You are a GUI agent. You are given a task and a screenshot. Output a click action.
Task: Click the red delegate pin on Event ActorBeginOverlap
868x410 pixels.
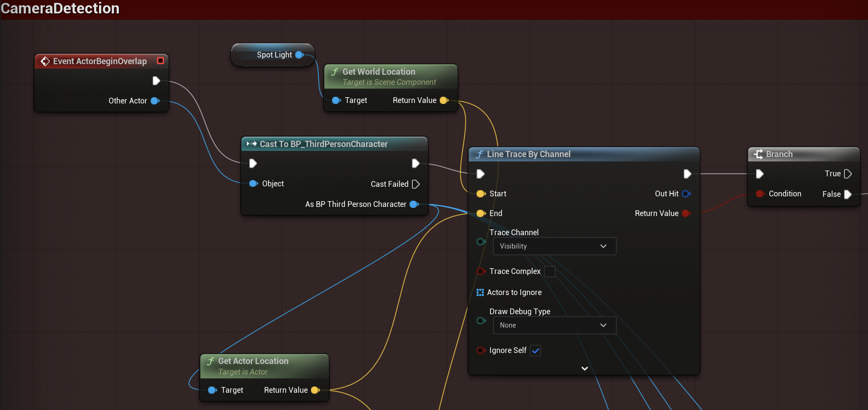tap(161, 61)
